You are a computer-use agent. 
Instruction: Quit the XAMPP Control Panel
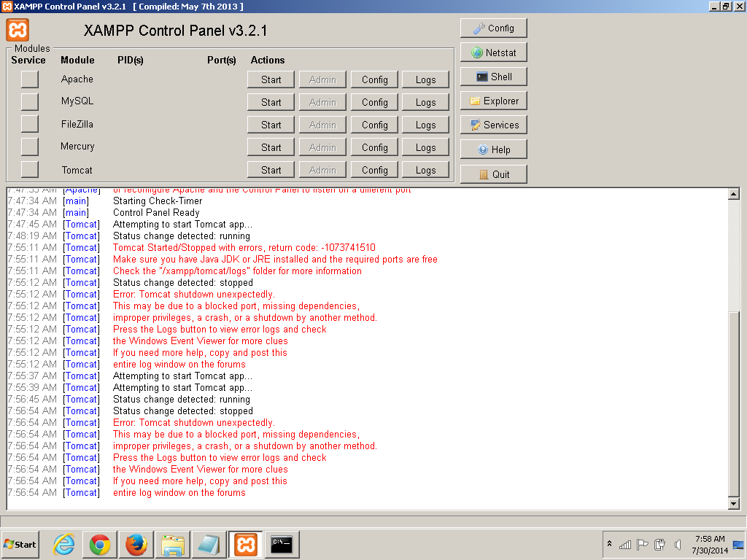(x=493, y=174)
